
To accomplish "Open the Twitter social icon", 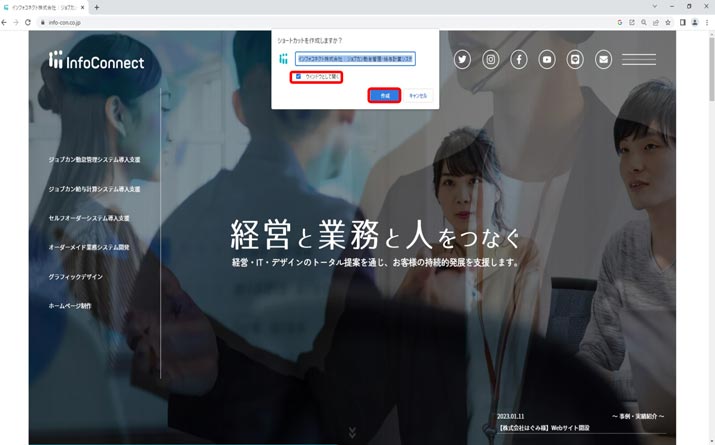I will pyautogui.click(x=462, y=60).
